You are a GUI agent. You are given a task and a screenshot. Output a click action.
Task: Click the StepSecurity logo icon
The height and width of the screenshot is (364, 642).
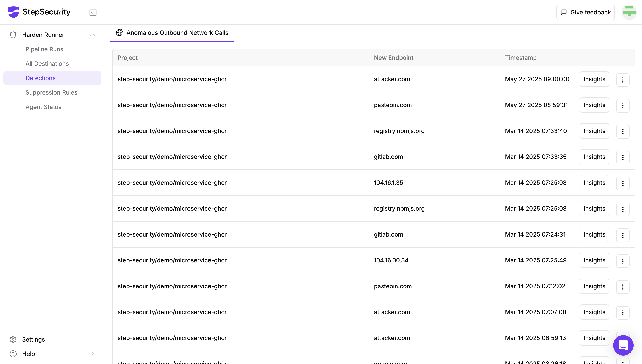pyautogui.click(x=14, y=12)
